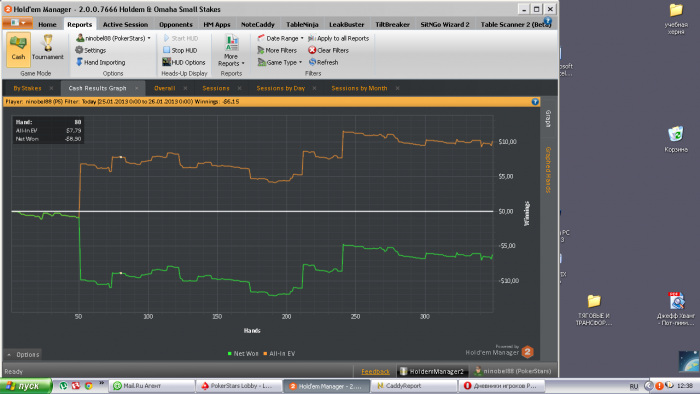Viewport: 700px width, 394px height.
Task: Switch to Active Session tab
Action: (125, 25)
